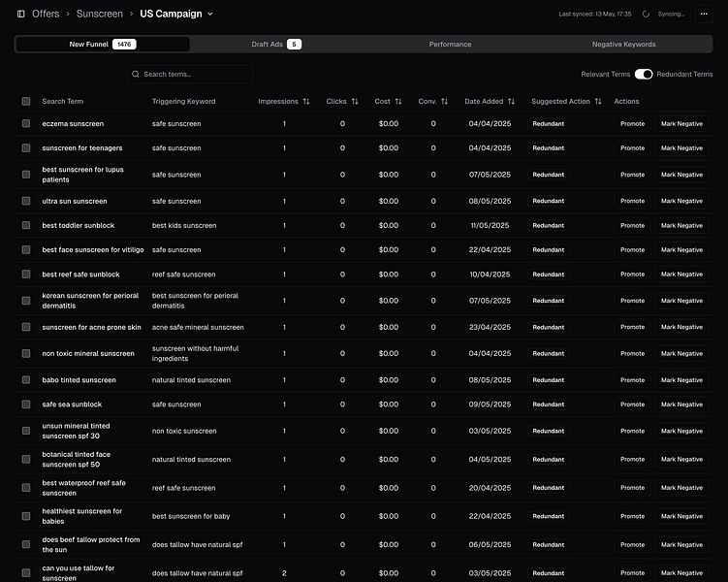Promote korean sunscreen for perioral dermatitis
Image resolution: width=728 pixels, height=582 pixels.
point(632,301)
